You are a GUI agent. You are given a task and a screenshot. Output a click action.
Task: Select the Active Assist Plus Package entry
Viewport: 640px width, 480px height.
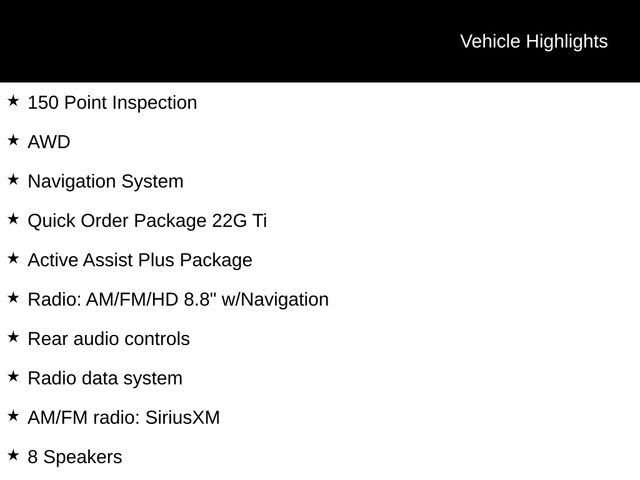pos(140,260)
